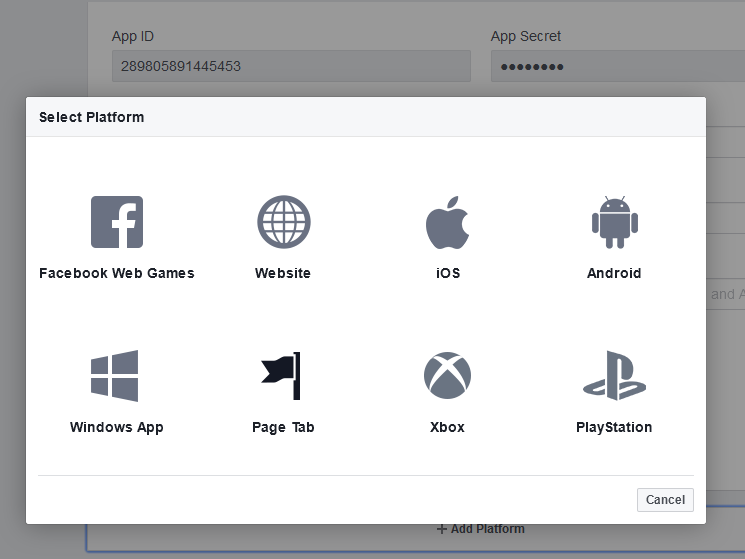745x559 pixels.
Task: Click into the App ID field
Action: 290,67
